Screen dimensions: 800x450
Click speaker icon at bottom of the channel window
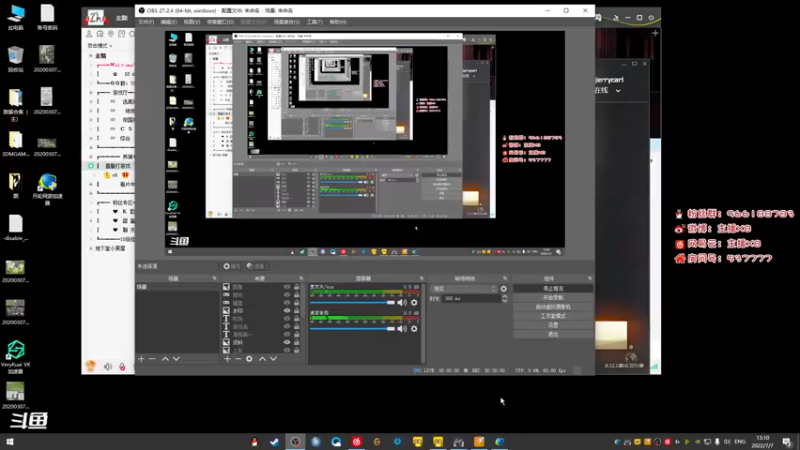[x=108, y=366]
